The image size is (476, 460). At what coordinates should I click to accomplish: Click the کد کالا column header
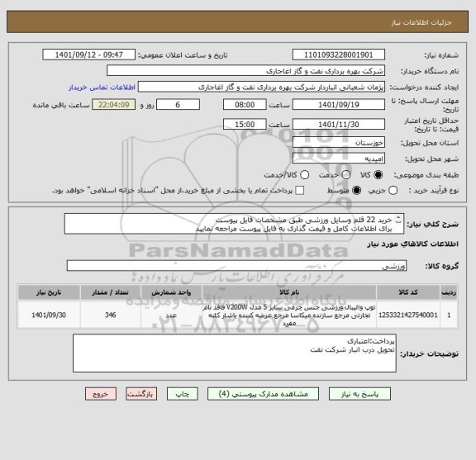tap(408, 292)
